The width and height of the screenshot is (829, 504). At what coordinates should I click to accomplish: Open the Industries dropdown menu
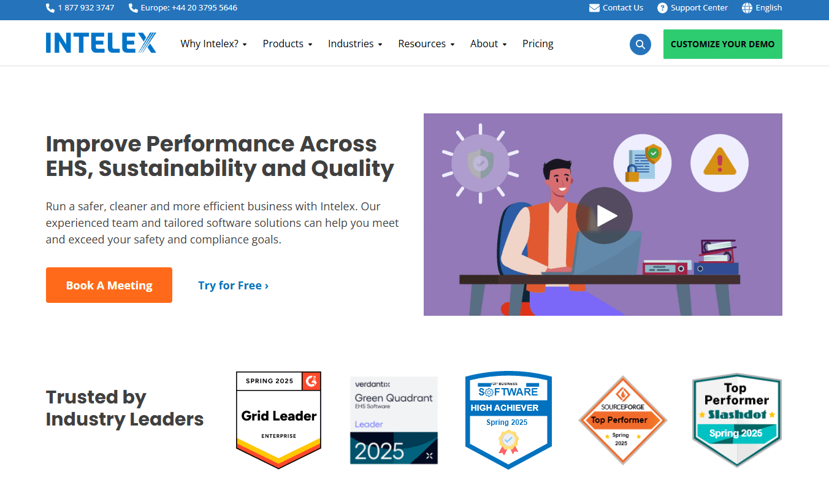[x=355, y=44]
